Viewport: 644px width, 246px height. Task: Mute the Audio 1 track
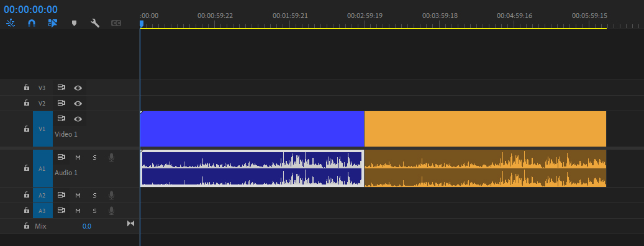78,157
